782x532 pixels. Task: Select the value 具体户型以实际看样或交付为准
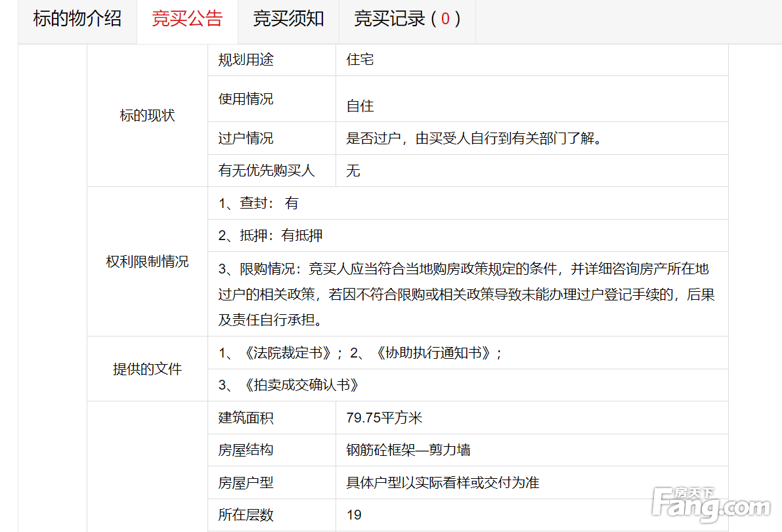(x=443, y=482)
